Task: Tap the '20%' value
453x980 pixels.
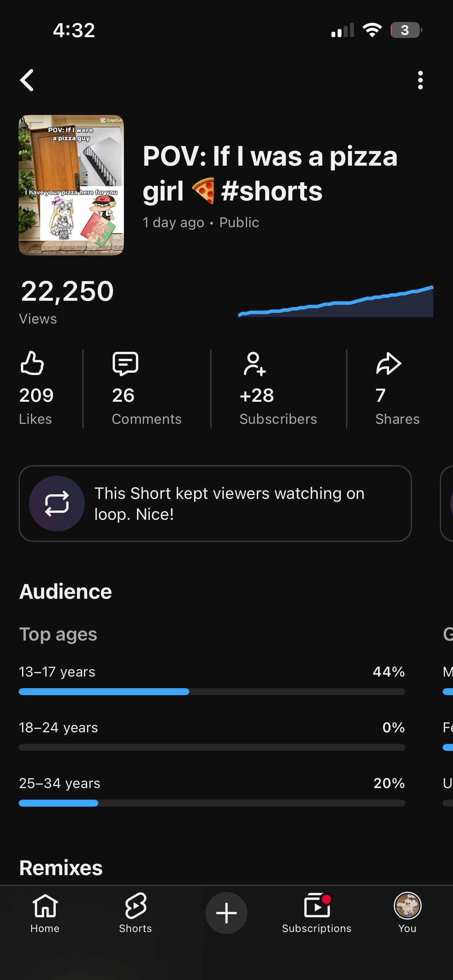Action: (389, 783)
